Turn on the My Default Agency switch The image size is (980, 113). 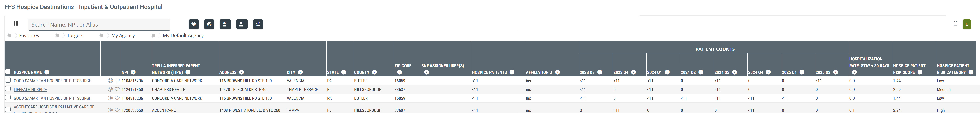(155, 35)
